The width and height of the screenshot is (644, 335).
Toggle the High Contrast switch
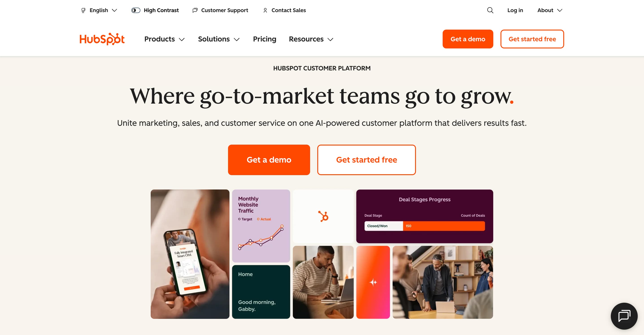(x=136, y=10)
